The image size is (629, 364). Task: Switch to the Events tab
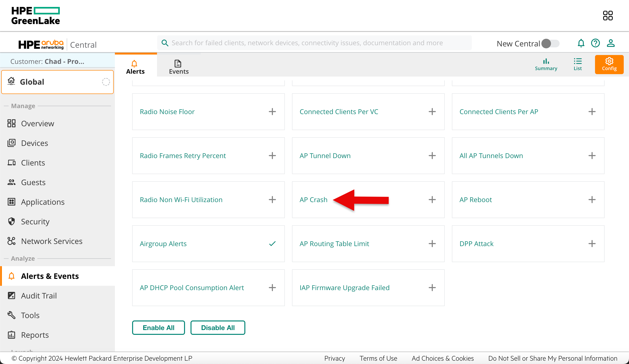click(x=179, y=66)
